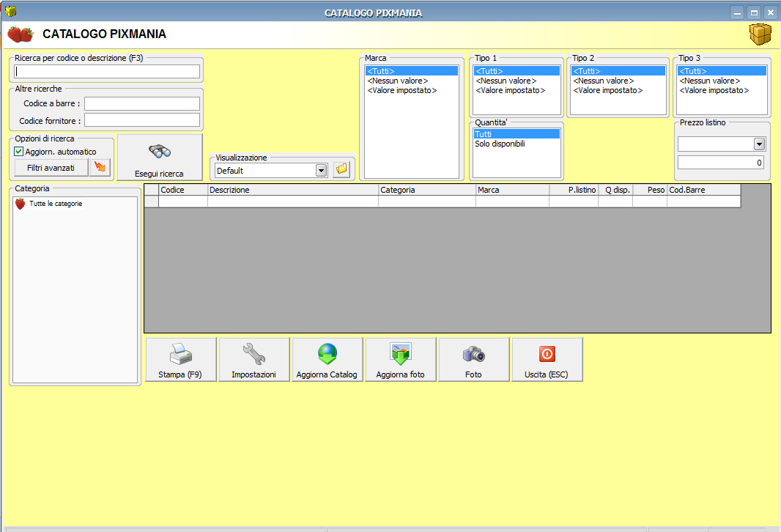This screenshot has width=781, height=532.
Task: Click the yellow box icon in header
Action: (x=760, y=34)
